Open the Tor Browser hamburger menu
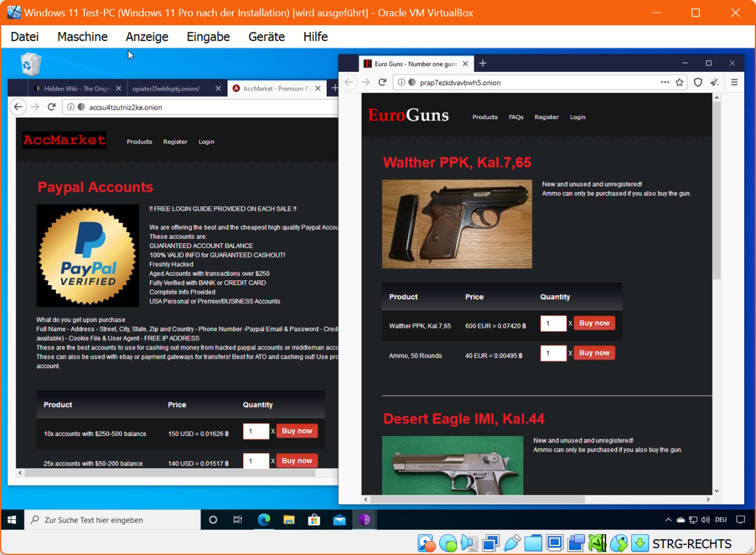Screen dimensions: 756x555 [x=734, y=82]
